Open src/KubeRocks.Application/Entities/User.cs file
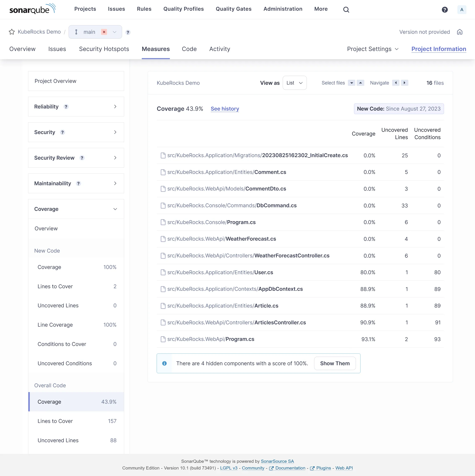The width and height of the screenshot is (475, 476). click(220, 272)
